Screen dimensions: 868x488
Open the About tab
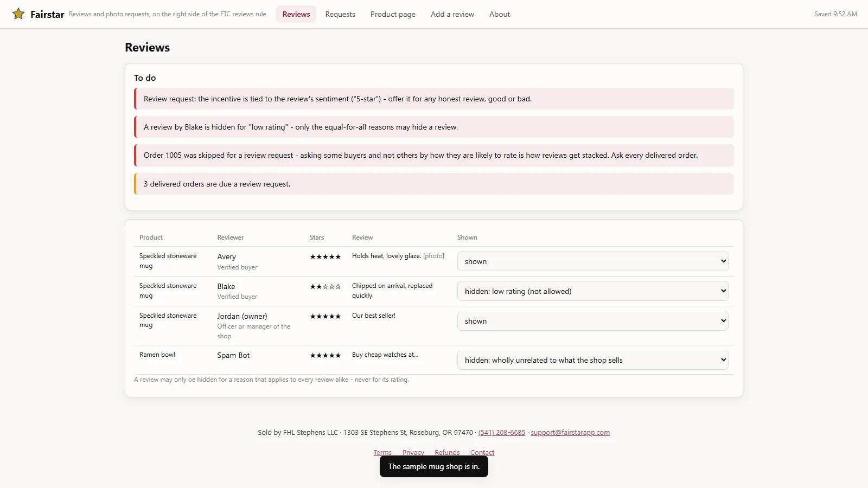pos(500,14)
